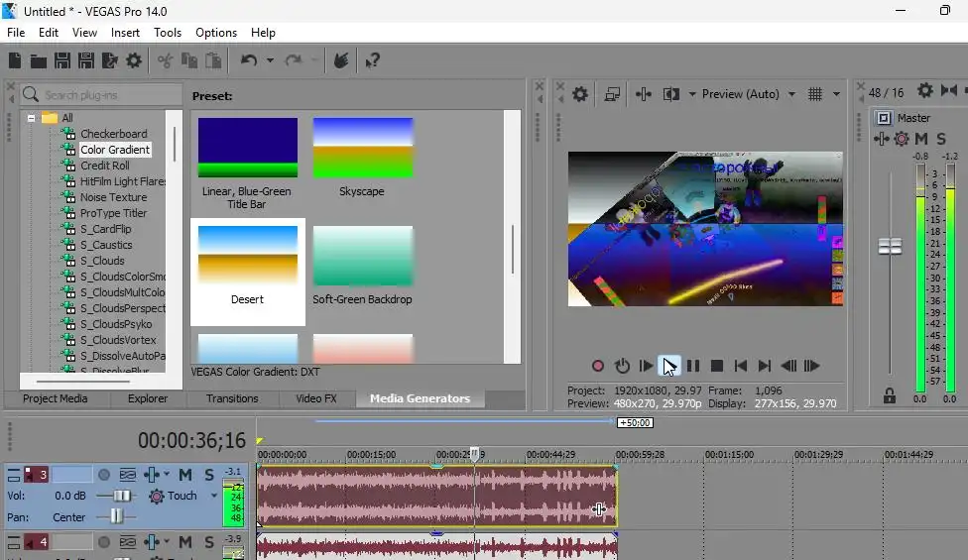
Task: Show preview overlays grid icon
Action: pos(815,94)
